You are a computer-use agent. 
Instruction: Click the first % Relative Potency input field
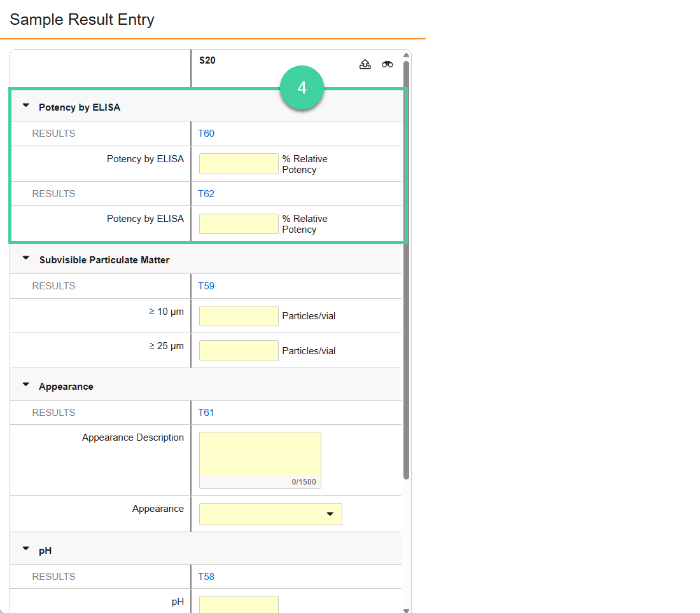pyautogui.click(x=238, y=163)
